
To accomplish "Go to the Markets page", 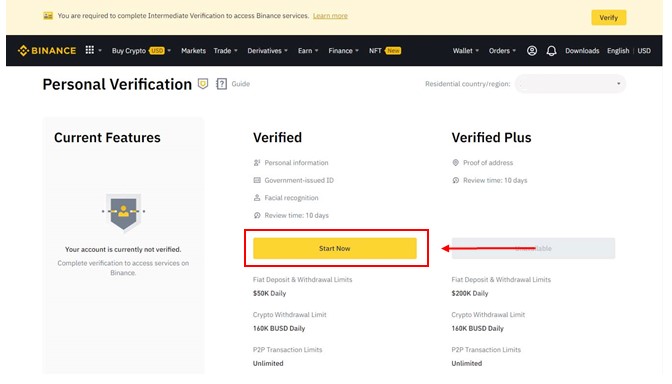I will coord(193,51).
